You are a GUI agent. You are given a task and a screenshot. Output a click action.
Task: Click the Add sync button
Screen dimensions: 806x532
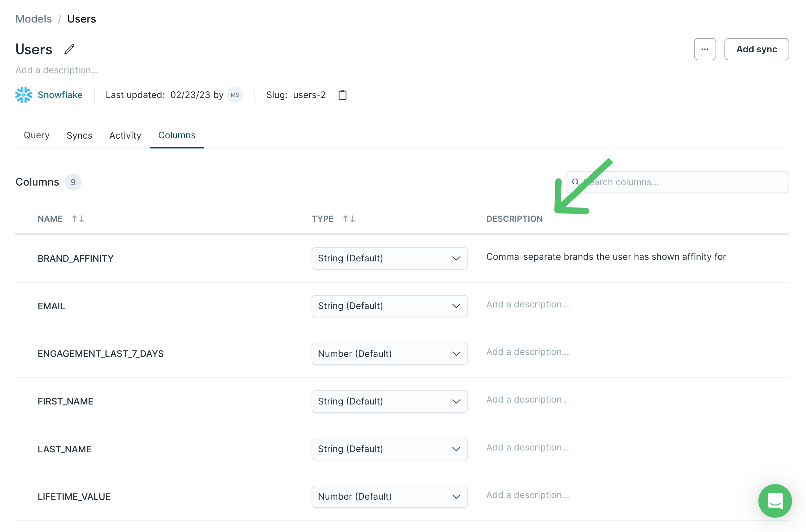756,49
